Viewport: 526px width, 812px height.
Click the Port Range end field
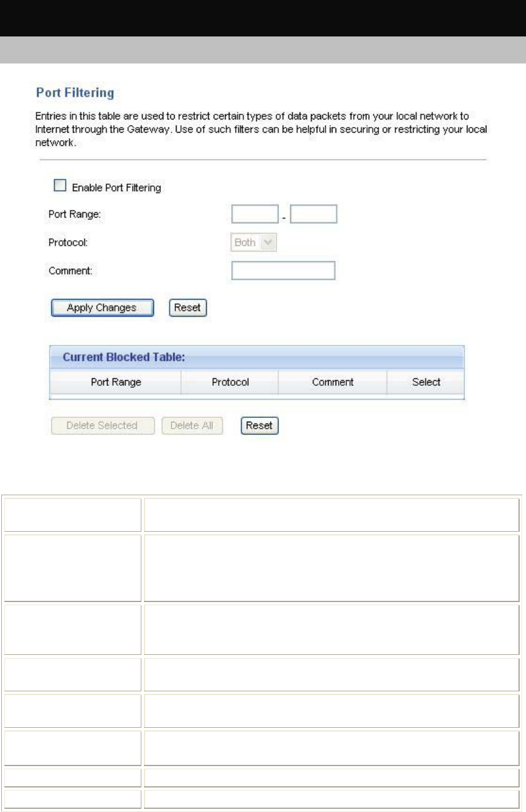(314, 214)
